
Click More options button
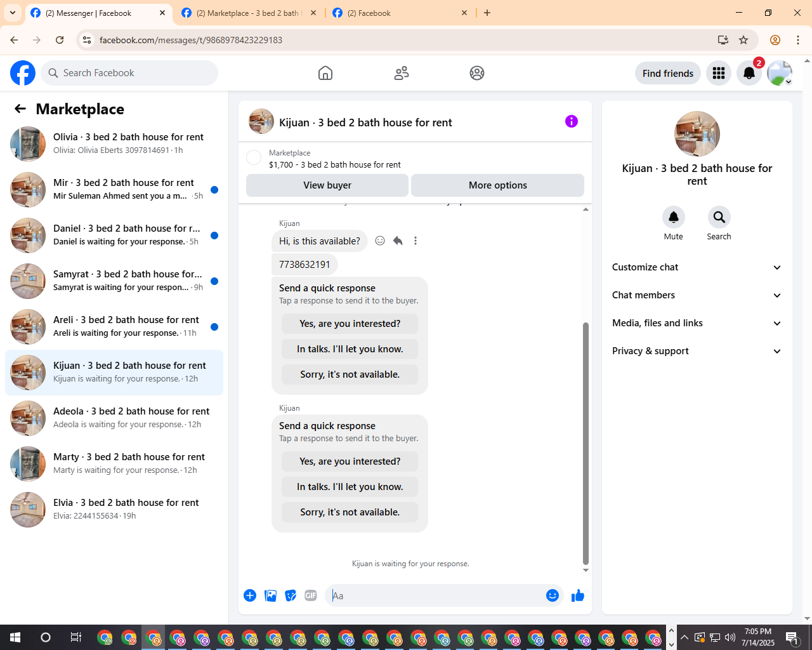coord(498,185)
